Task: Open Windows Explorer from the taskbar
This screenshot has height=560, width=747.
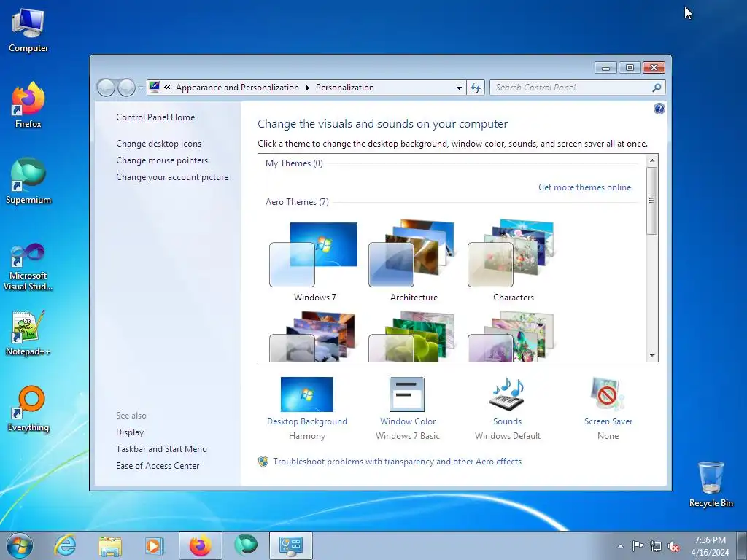Action: [110, 545]
